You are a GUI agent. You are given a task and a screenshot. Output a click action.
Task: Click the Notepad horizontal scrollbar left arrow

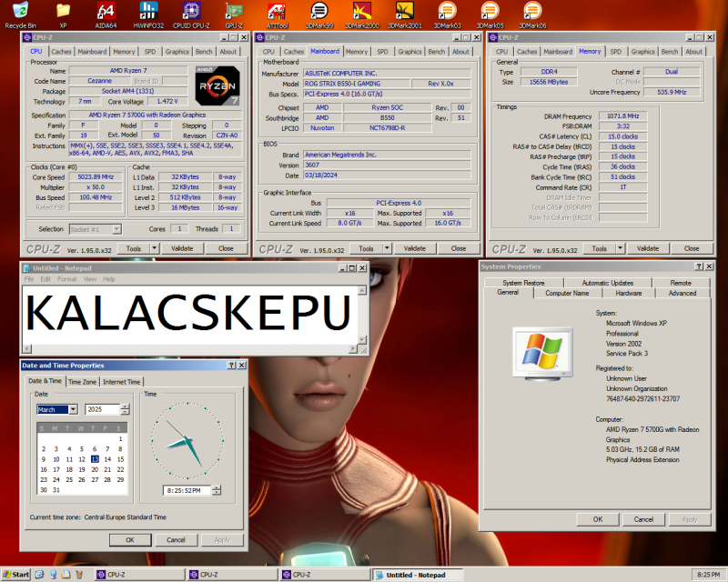click(27, 348)
